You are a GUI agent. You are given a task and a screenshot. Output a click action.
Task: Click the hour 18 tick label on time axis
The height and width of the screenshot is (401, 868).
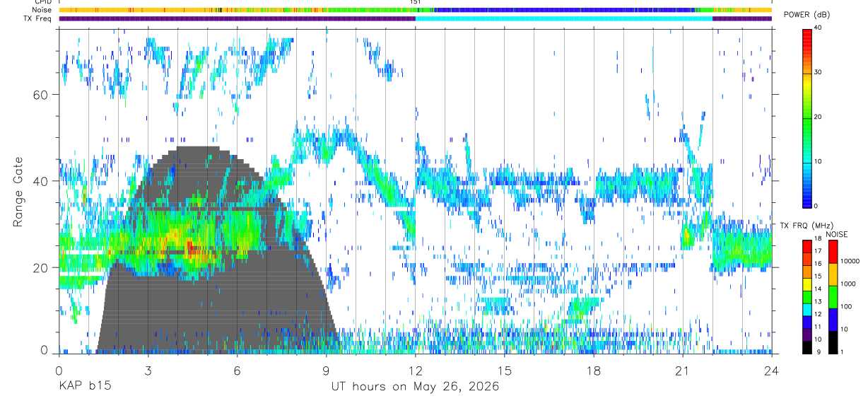[593, 370]
